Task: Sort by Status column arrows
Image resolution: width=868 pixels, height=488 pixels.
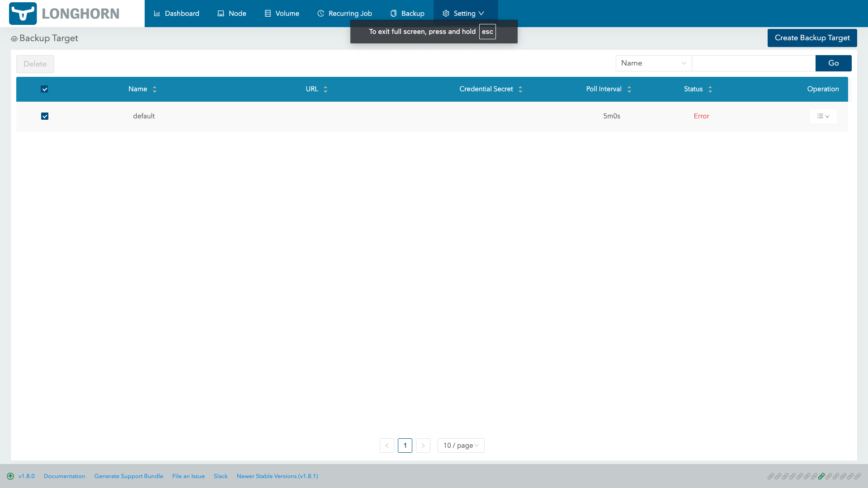Action: tap(710, 89)
